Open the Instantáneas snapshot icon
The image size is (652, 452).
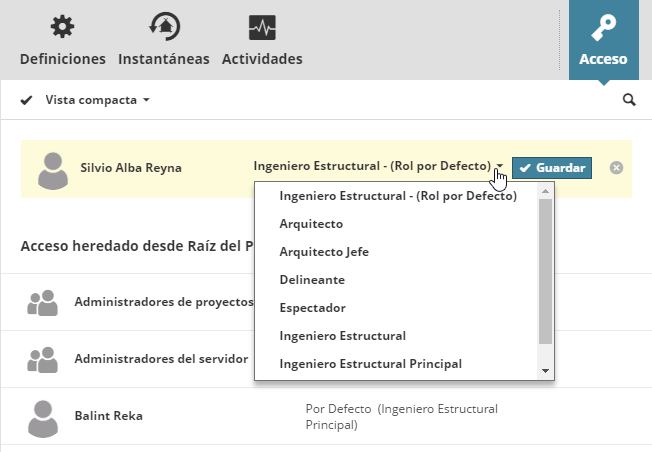click(x=163, y=27)
